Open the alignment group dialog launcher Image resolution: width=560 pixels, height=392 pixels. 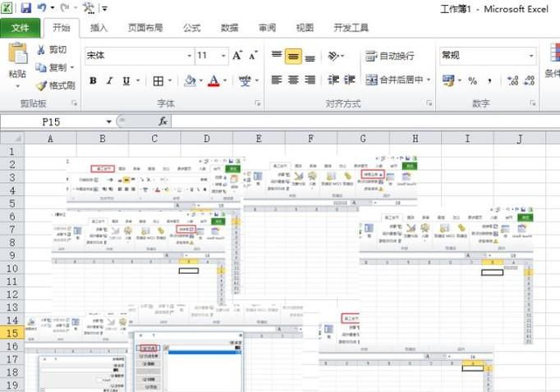tap(429, 103)
